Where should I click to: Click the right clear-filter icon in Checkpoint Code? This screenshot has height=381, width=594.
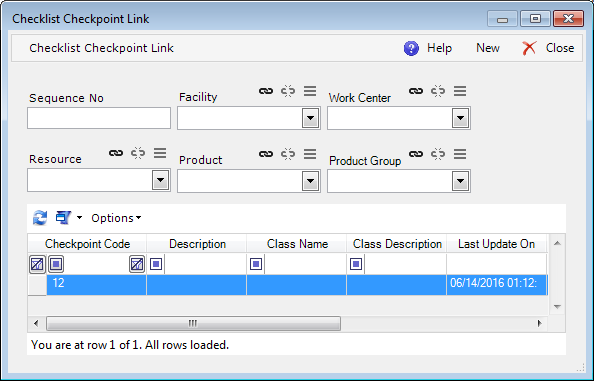point(137,264)
